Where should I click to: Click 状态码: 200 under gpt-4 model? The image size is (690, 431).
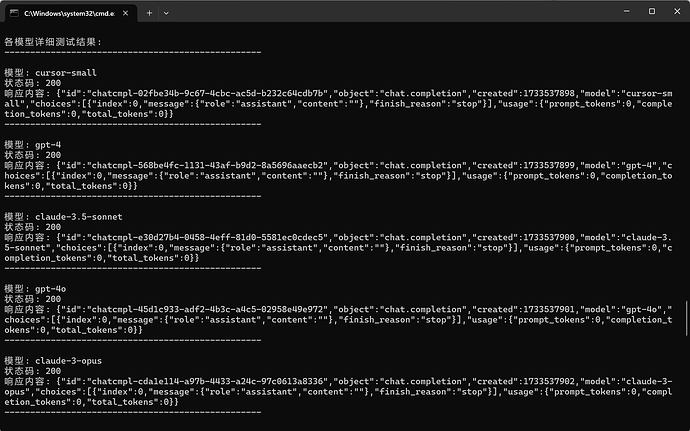point(33,155)
